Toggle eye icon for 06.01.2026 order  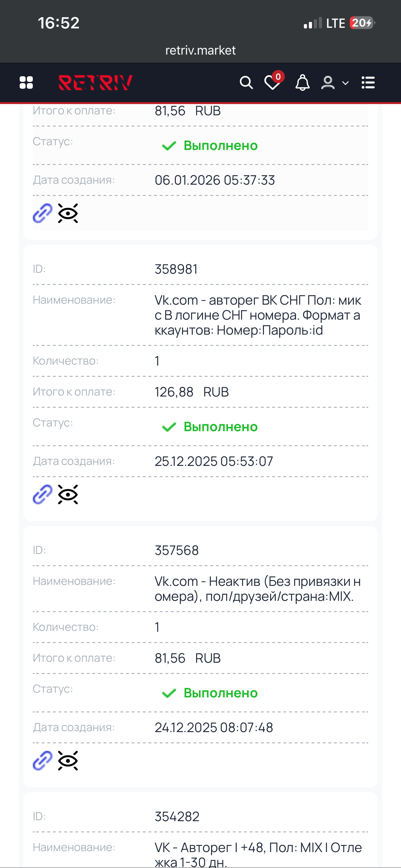click(x=68, y=213)
